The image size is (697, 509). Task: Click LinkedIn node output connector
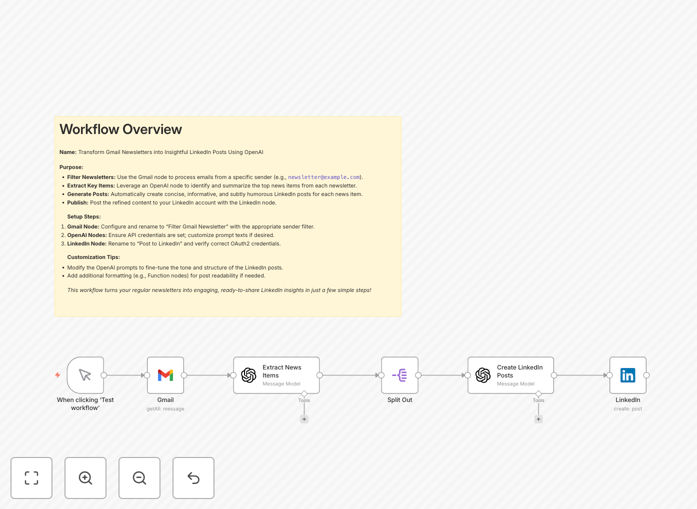point(646,375)
